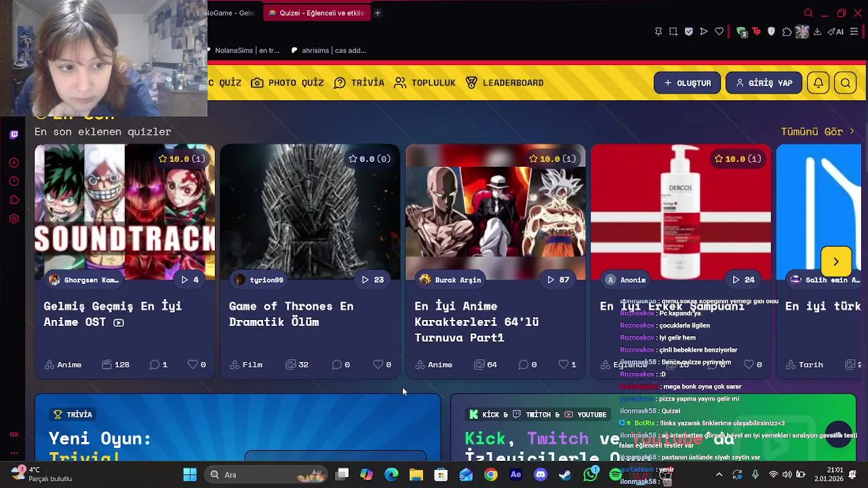Open the Twitch icon in browser sidebar
The width and height of the screenshot is (868, 488).
click(14, 135)
